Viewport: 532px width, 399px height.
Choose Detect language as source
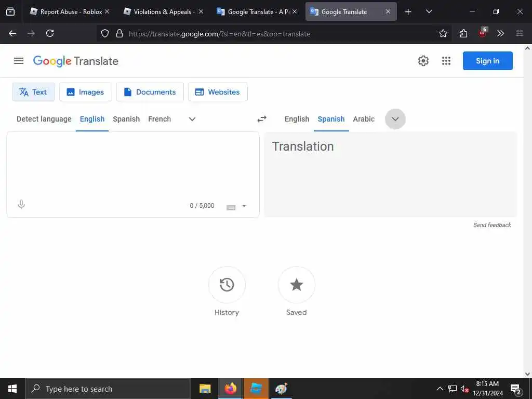[x=44, y=119]
